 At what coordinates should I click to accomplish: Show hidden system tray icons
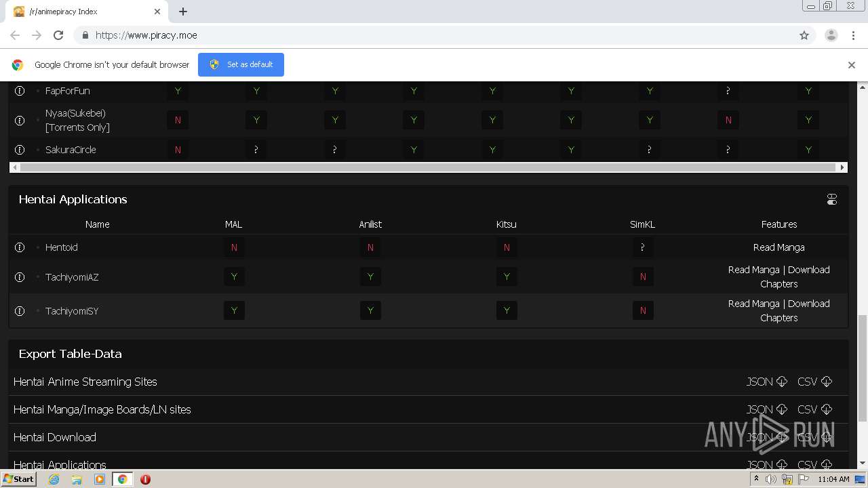(x=756, y=479)
